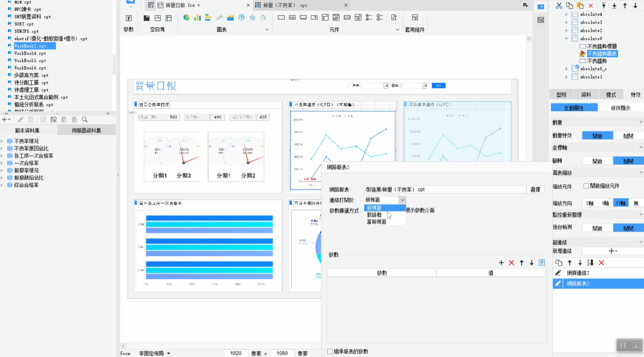The image size is (644, 357).
Task: Click the 選擇 button for 網路報表
Action: (x=535, y=190)
